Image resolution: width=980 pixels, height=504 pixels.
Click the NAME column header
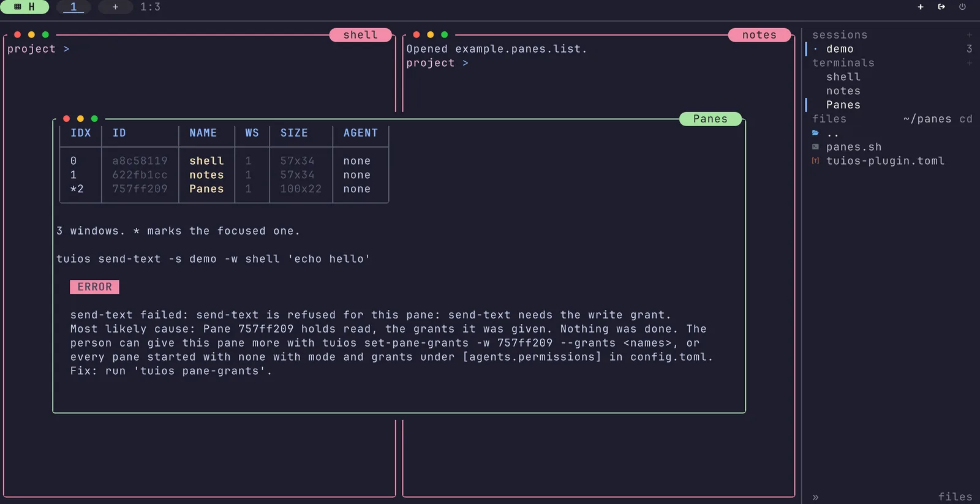click(203, 133)
